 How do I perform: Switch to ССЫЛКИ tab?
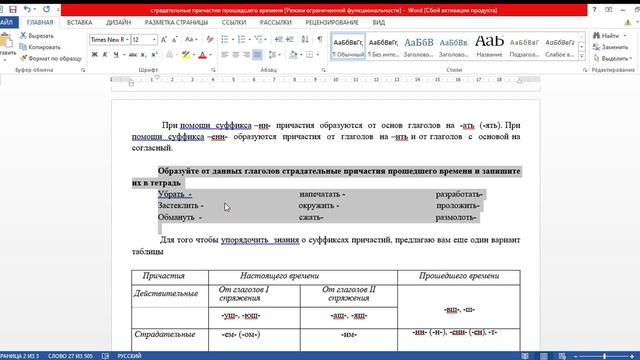[234, 22]
